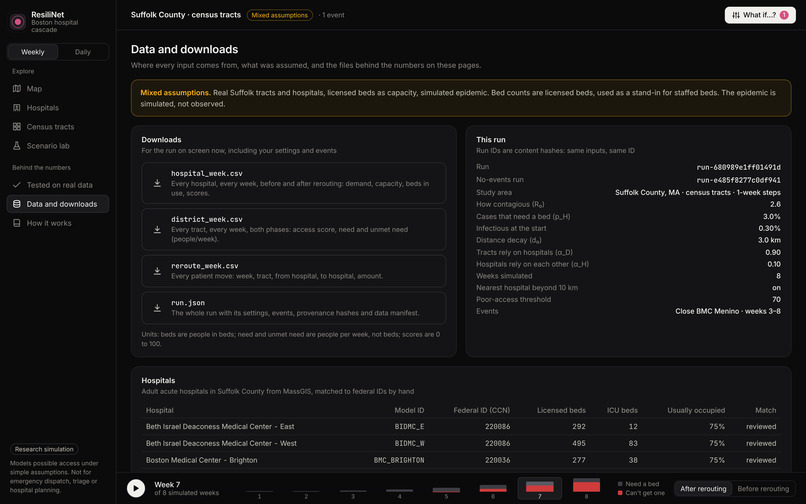806x504 pixels.
Task: Click the ResiliNet logo icon
Action: click(18, 22)
